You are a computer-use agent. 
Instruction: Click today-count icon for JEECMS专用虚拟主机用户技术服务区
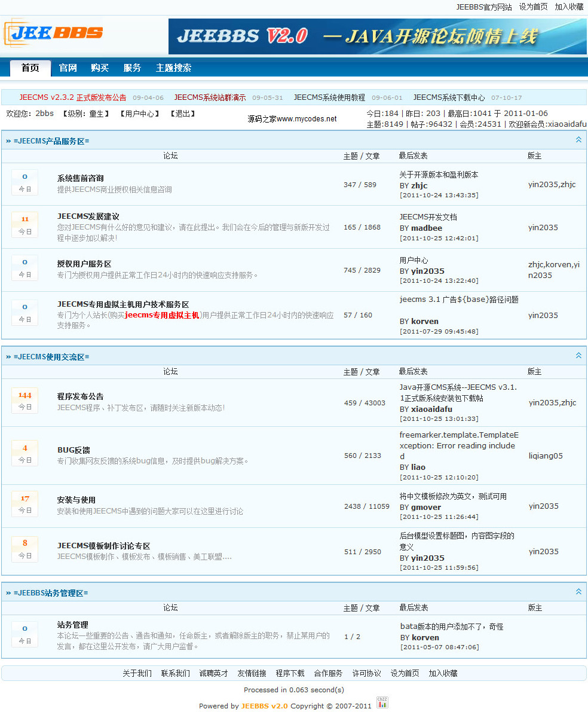click(x=24, y=313)
